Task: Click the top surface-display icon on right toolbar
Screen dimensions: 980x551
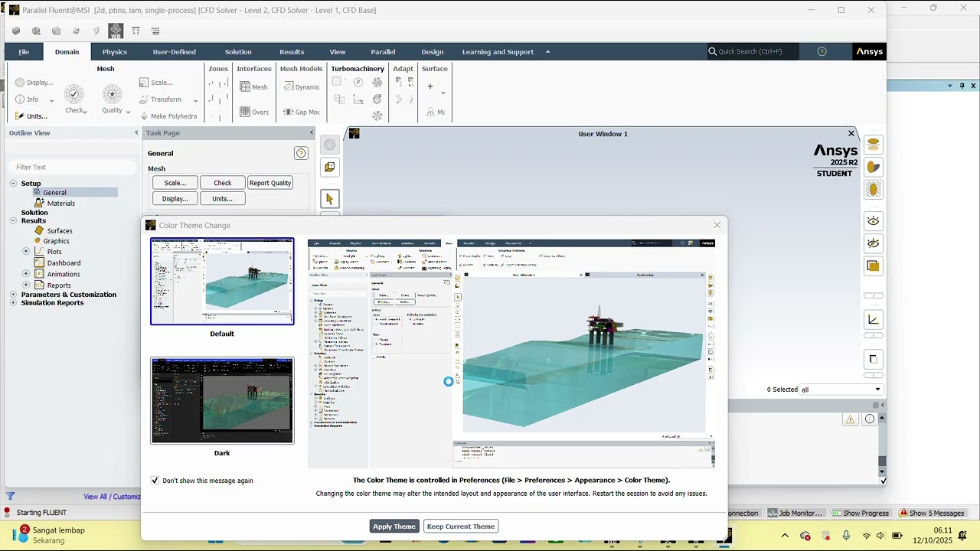Action: (x=873, y=145)
